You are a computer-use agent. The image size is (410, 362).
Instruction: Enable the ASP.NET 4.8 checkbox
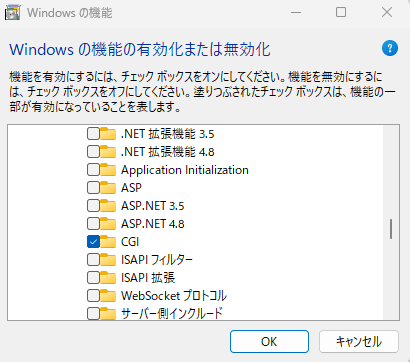(x=93, y=224)
